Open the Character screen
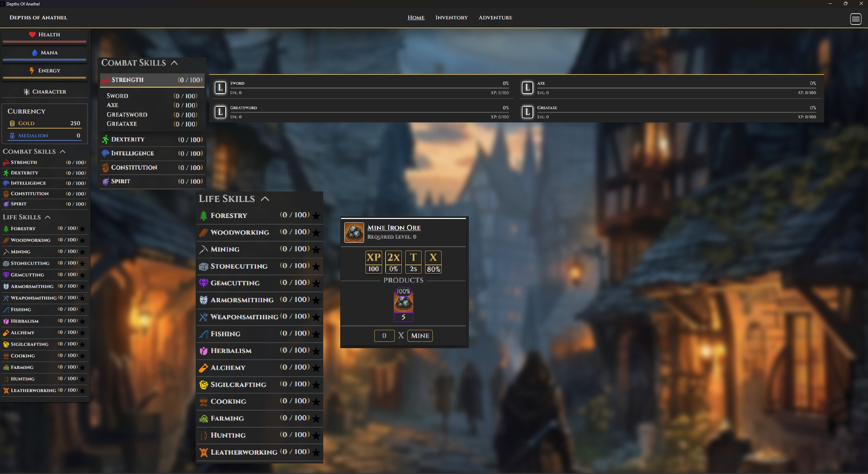This screenshot has width=868, height=474. click(x=45, y=91)
